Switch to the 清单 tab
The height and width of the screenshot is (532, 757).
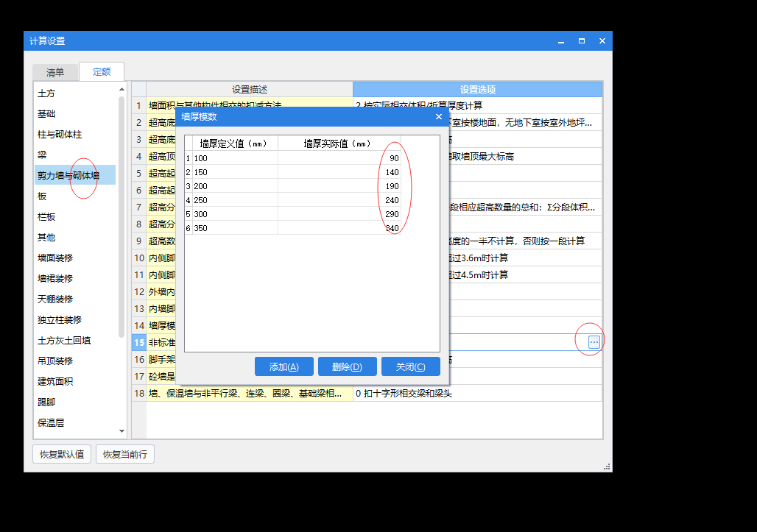[x=55, y=72]
